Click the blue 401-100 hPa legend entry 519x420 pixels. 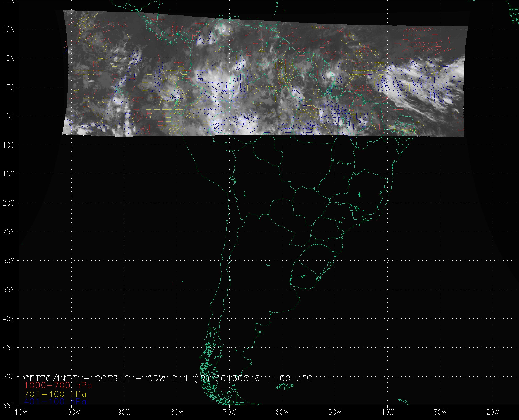point(55,402)
